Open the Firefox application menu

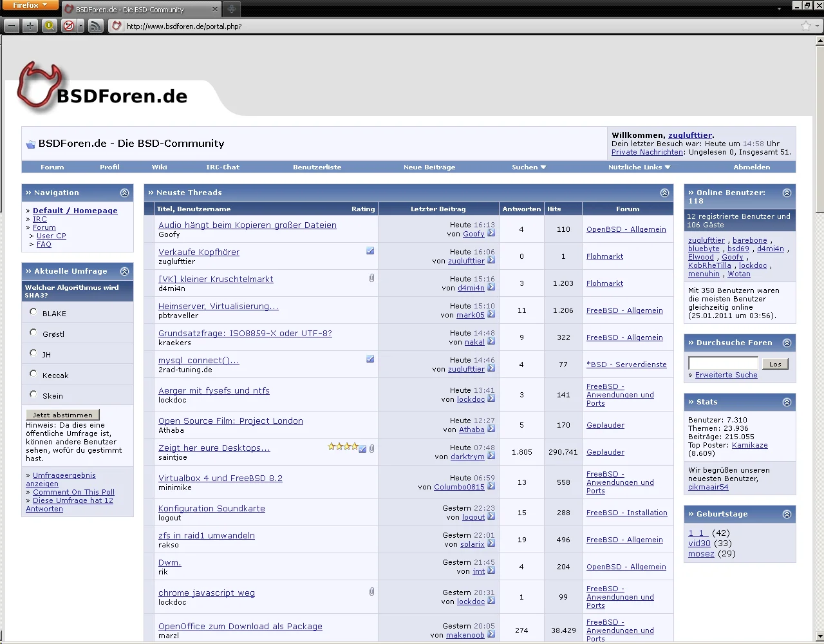coord(30,5)
